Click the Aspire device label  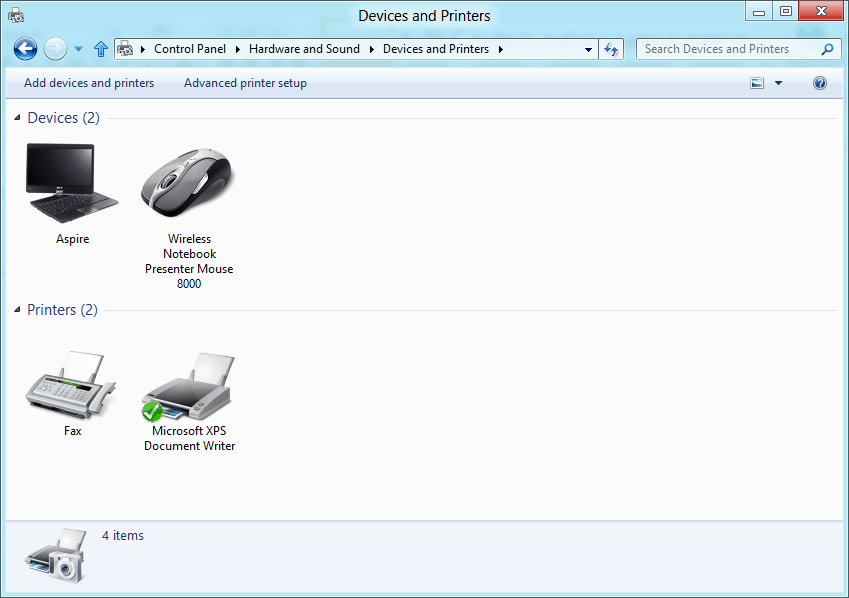click(x=73, y=239)
